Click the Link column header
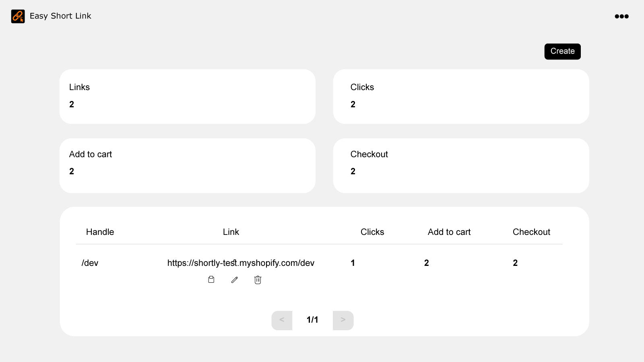The height and width of the screenshot is (362, 644). coord(231,232)
